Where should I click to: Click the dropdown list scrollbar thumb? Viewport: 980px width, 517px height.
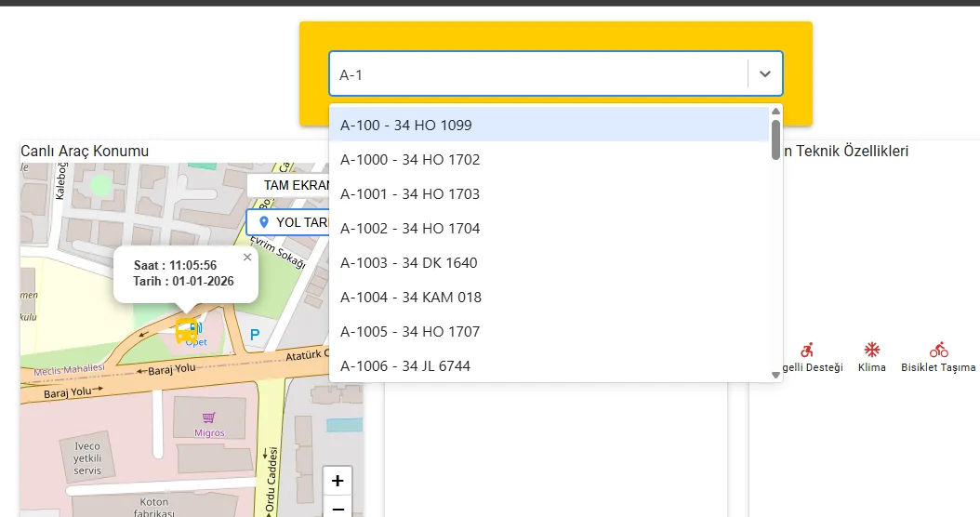775,139
